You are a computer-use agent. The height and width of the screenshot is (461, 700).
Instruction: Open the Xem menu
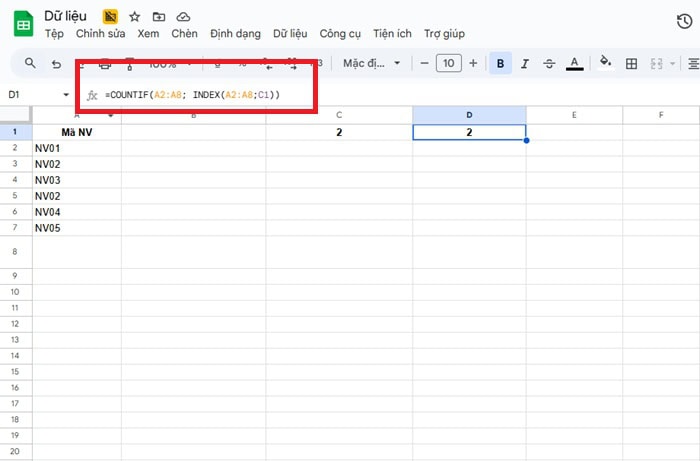pos(148,33)
